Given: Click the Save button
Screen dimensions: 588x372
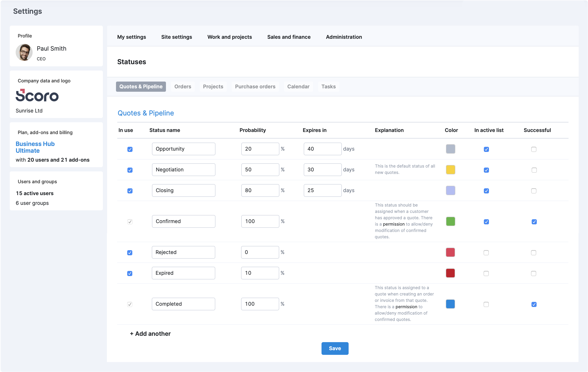Looking at the screenshot, I should coord(335,348).
